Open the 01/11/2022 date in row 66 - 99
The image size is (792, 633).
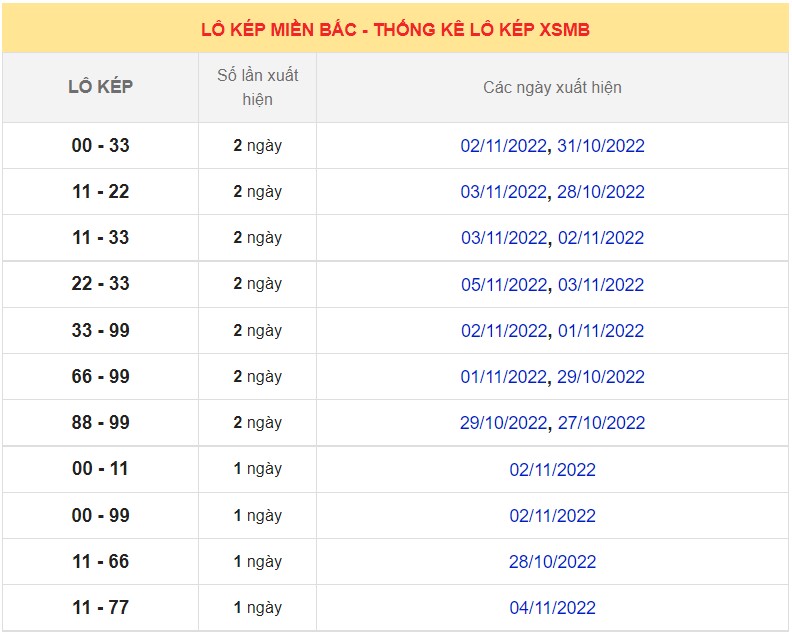pyautogui.click(x=504, y=377)
